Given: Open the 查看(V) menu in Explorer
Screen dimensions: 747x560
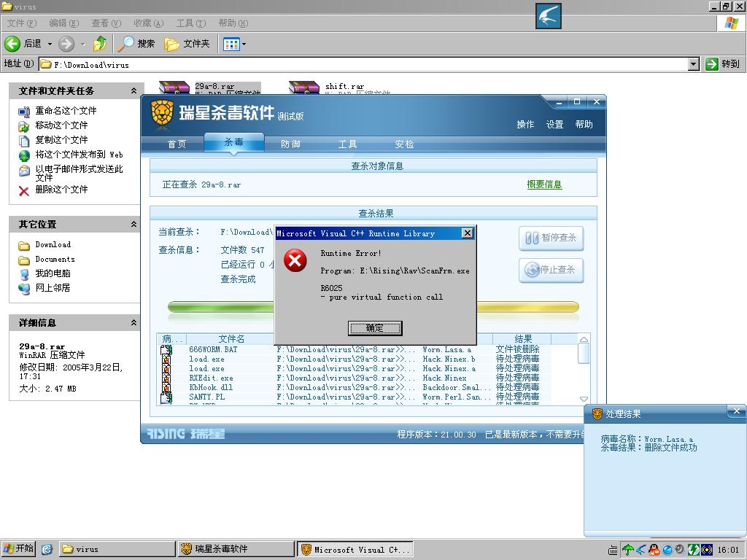Looking at the screenshot, I should tap(107, 23).
